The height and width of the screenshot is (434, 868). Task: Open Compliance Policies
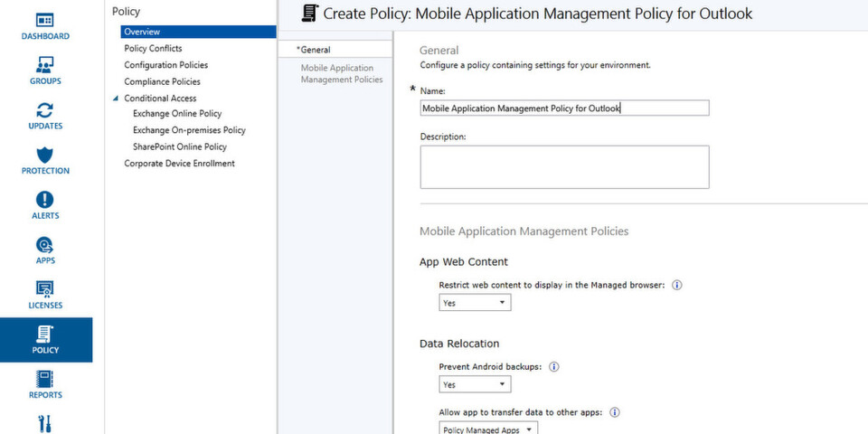162,81
